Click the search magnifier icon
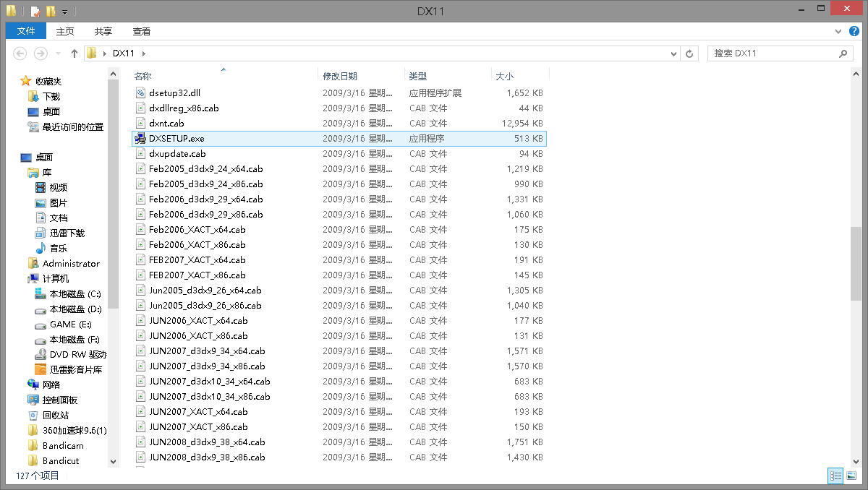 (x=843, y=53)
